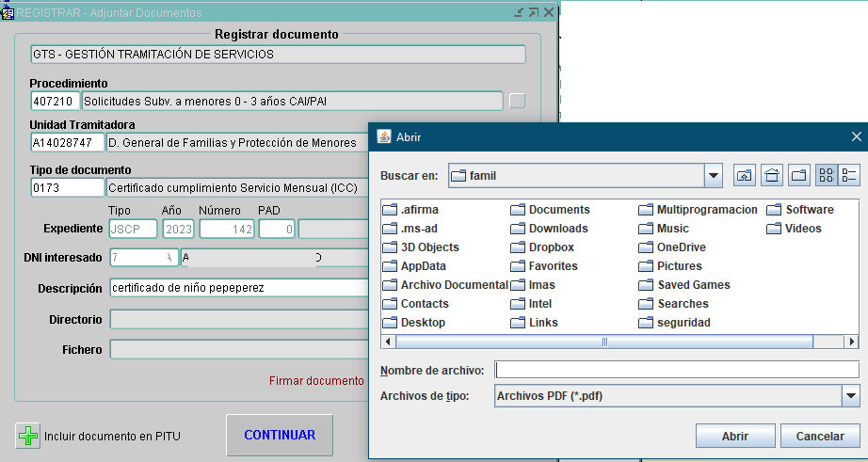Choose the seguridad folder

(x=683, y=323)
